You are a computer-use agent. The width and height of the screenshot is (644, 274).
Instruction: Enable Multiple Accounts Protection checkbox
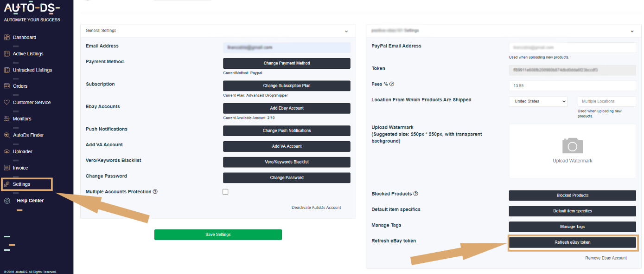pyautogui.click(x=225, y=192)
